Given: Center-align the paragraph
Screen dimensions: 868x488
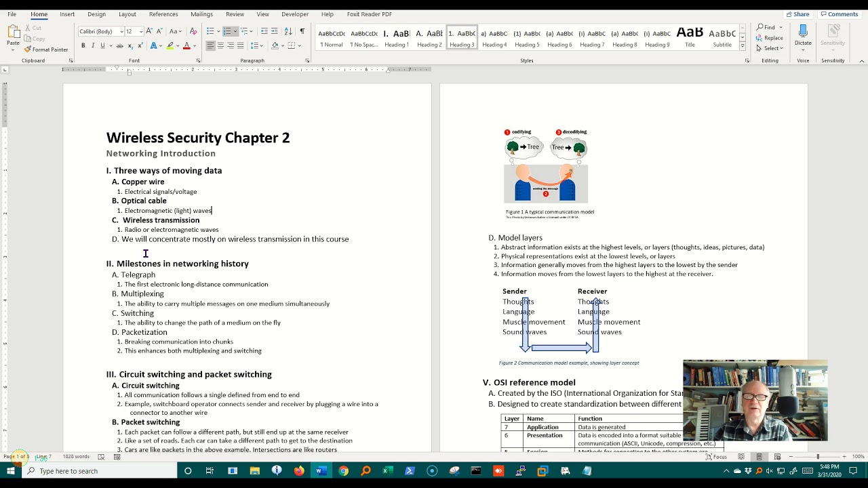Looking at the screenshot, I should pos(220,45).
